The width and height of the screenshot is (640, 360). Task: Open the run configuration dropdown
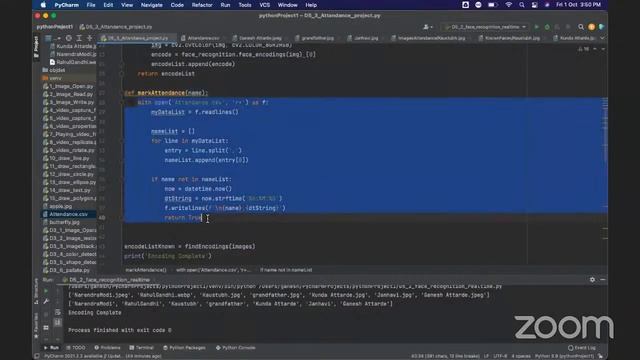(x=486, y=27)
